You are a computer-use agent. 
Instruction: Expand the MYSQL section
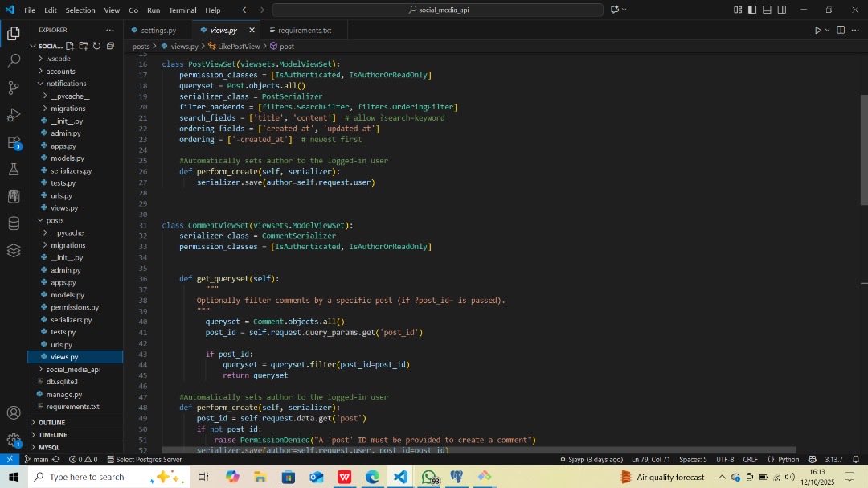(x=49, y=447)
